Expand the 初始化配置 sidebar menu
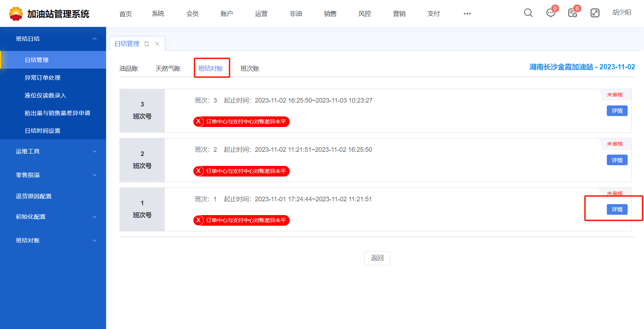 pos(94,217)
